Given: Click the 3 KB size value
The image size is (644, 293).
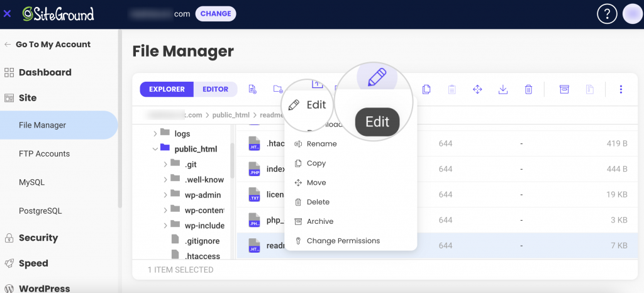Looking at the screenshot, I should [619, 220].
